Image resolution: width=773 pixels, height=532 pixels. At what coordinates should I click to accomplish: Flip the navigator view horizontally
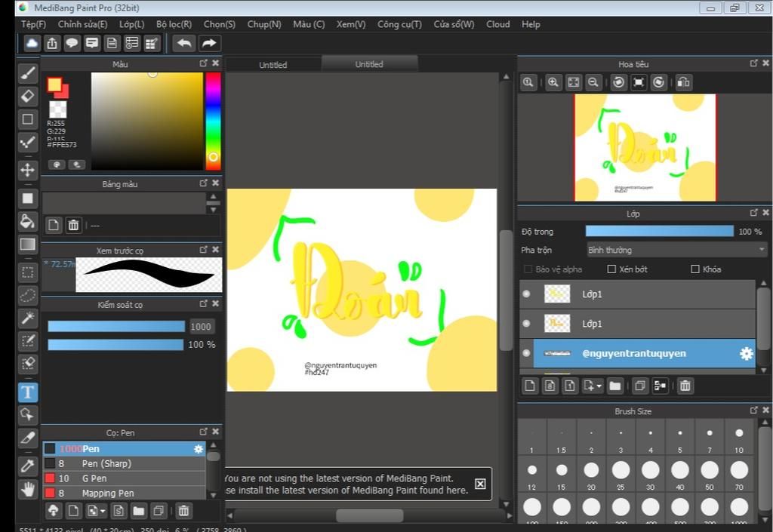click(683, 82)
